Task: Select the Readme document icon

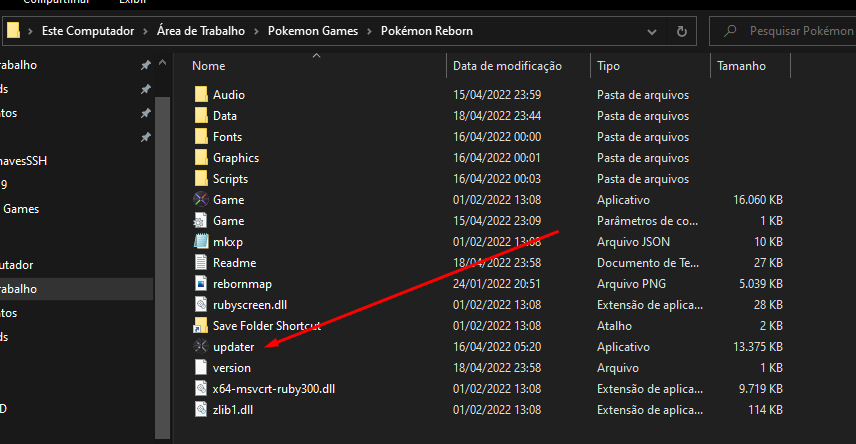Action: pos(201,263)
